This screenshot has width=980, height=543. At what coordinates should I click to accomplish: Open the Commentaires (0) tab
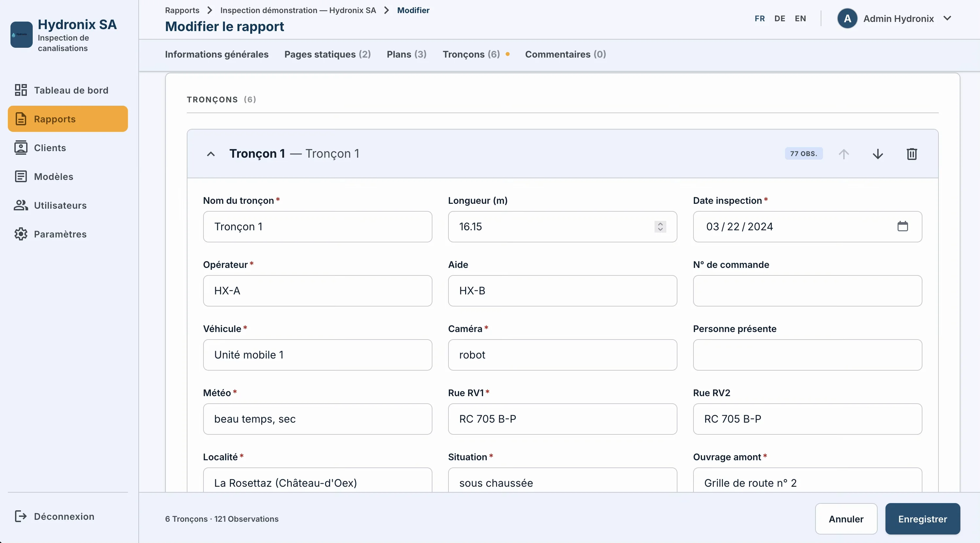click(x=566, y=54)
